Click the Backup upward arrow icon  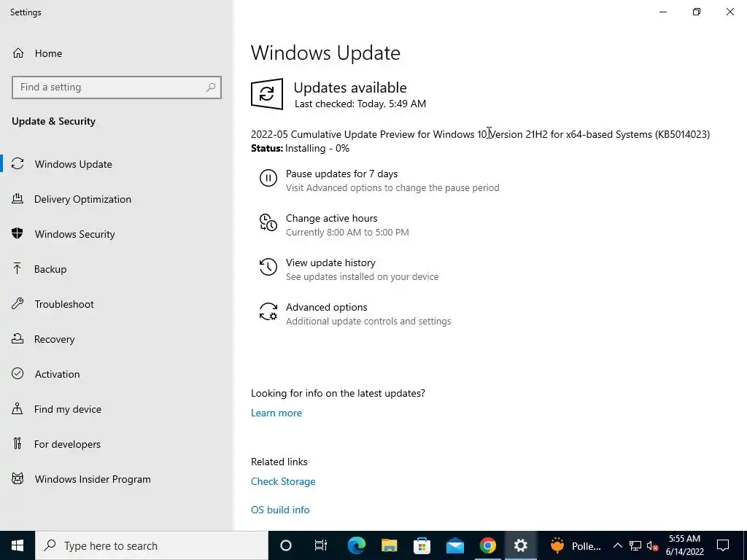[x=18, y=269]
